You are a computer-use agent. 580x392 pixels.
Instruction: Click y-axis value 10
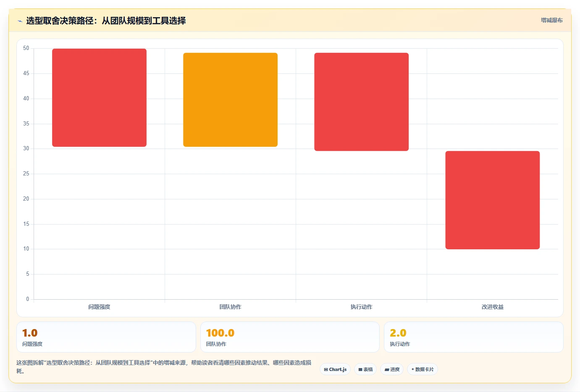[x=26, y=249]
